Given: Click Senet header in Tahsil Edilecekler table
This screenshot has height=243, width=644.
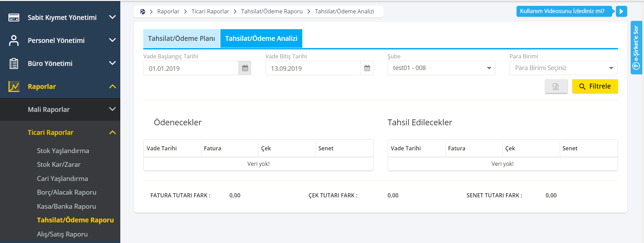Looking at the screenshot, I should 570,148.
